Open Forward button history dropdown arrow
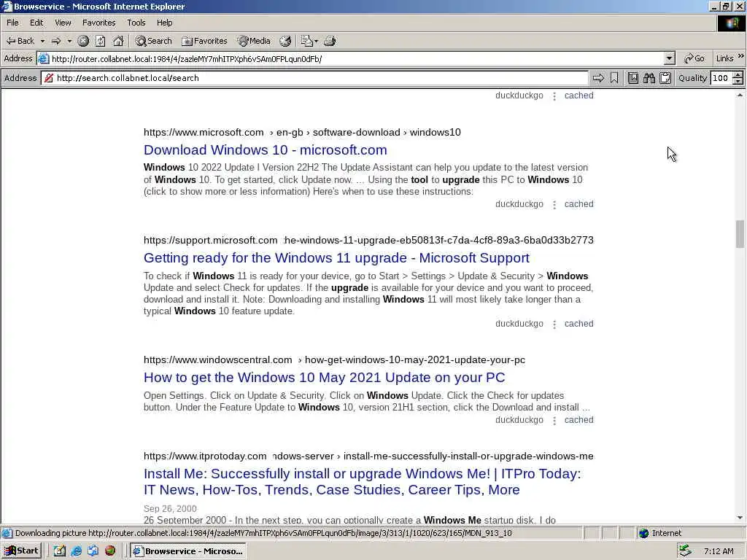 69,41
